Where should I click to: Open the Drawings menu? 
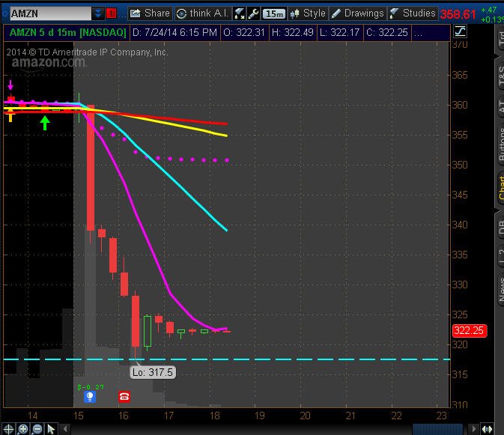tap(358, 13)
